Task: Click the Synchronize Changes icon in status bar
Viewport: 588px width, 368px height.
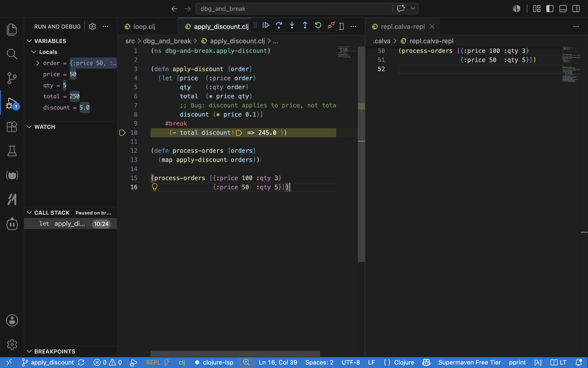Action: pos(81,362)
